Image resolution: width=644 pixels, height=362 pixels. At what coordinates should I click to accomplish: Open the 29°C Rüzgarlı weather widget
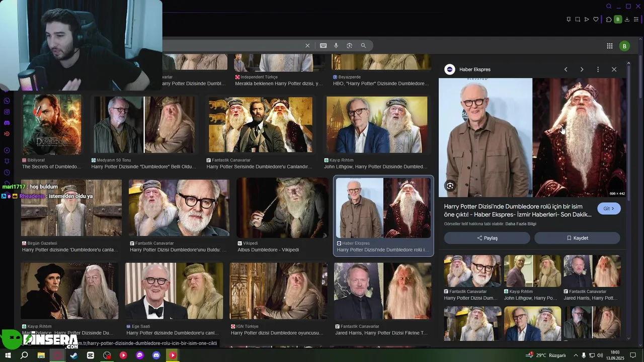(x=546, y=355)
